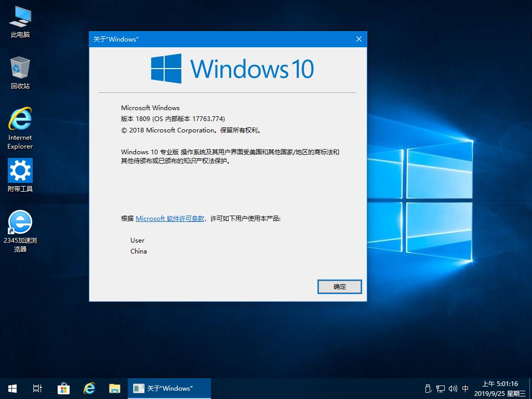Select the 回收站 recycle bin icon
This screenshot has width=532, height=399.
coord(20,73)
